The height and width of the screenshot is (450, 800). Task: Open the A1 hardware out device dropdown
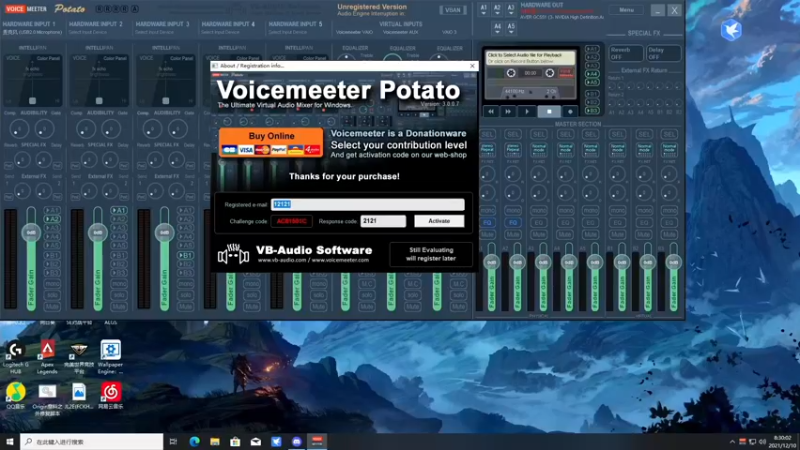[x=483, y=10]
